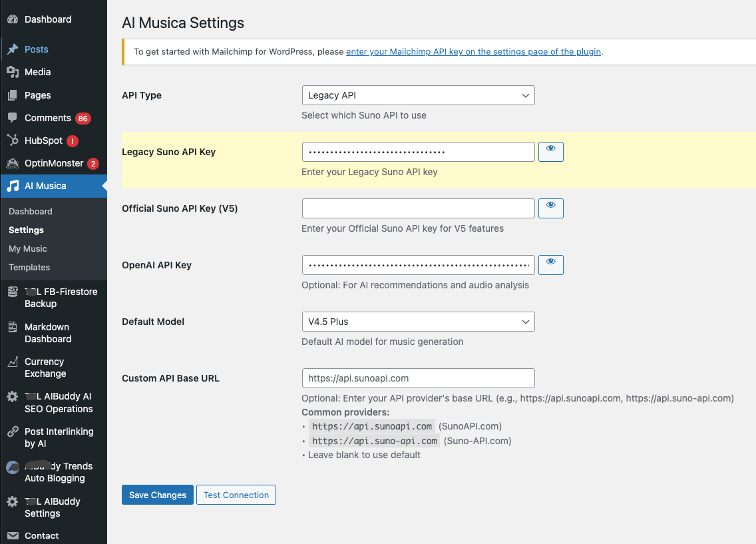Click the Comments speech bubble icon

(x=13, y=118)
